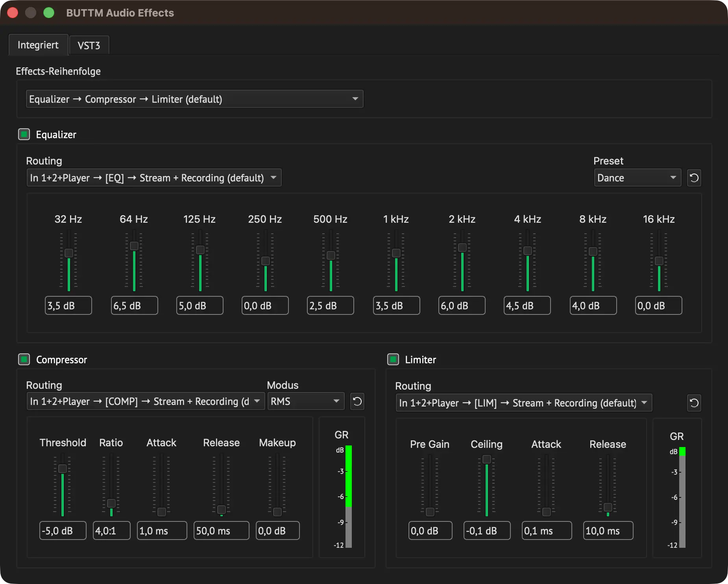Click the Makeup 0,0 dB field

(278, 530)
